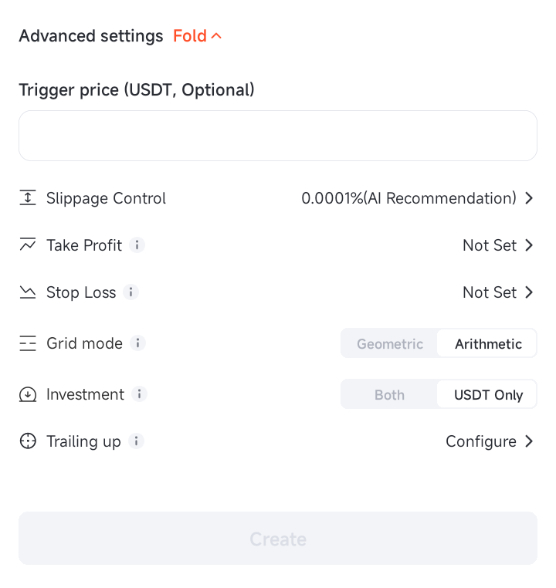Show info for Grid mode
The height and width of the screenshot is (588, 556).
pyautogui.click(x=138, y=343)
